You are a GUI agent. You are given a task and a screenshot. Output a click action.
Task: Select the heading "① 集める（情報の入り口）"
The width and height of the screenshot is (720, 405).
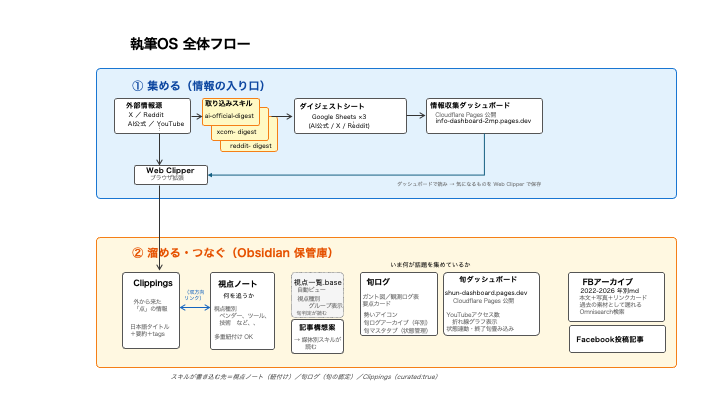click(x=198, y=86)
